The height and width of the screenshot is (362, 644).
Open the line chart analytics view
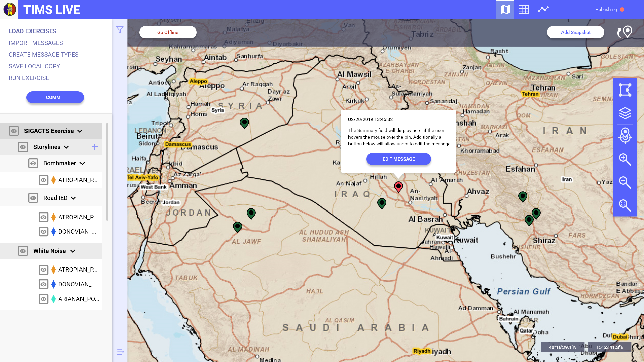[x=543, y=9]
